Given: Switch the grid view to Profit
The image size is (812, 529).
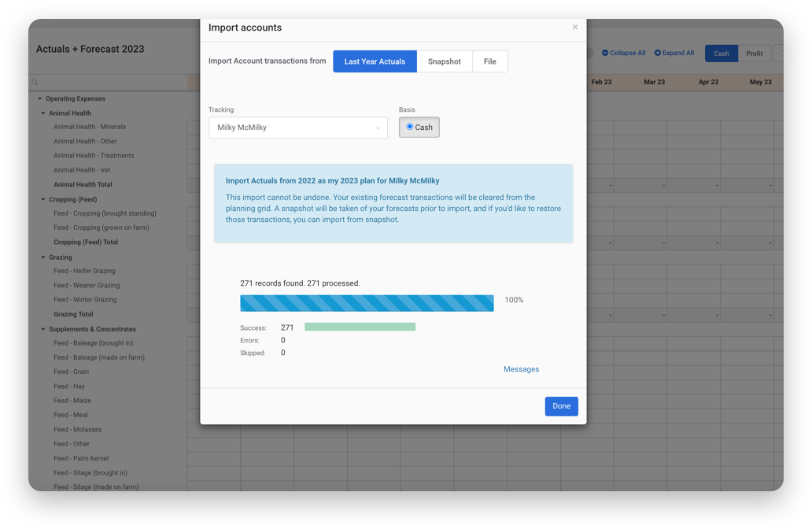Looking at the screenshot, I should tap(754, 53).
